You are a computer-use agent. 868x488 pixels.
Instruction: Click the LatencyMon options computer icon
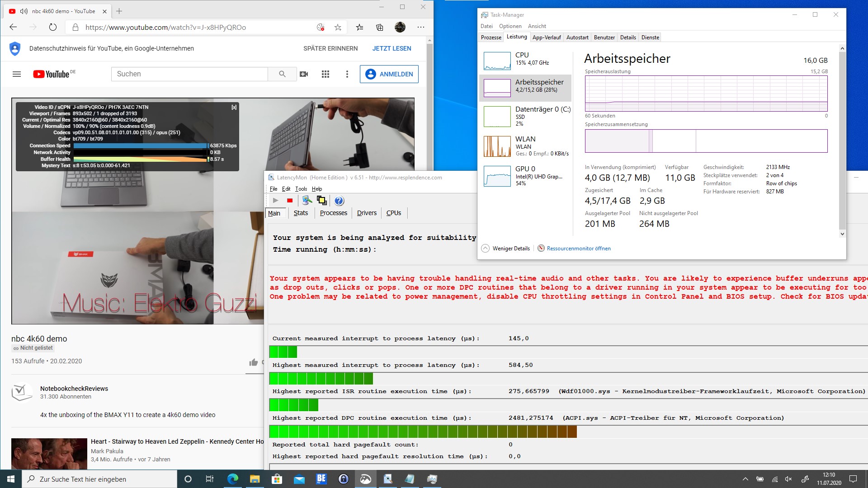[x=307, y=201]
